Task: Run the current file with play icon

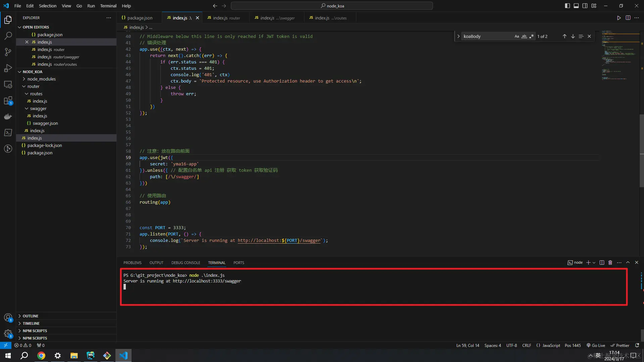Action: click(619, 18)
